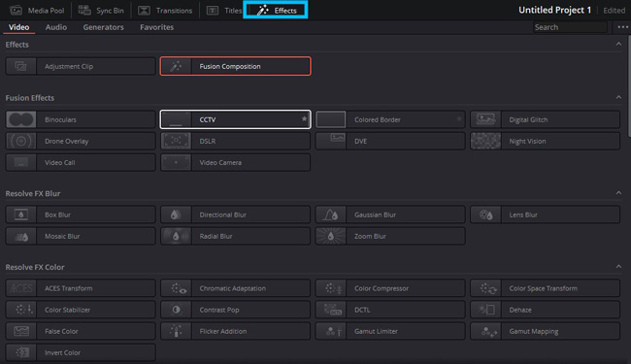The height and width of the screenshot is (364, 631).
Task: Click the Contrast Pop icon
Action: [176, 310]
